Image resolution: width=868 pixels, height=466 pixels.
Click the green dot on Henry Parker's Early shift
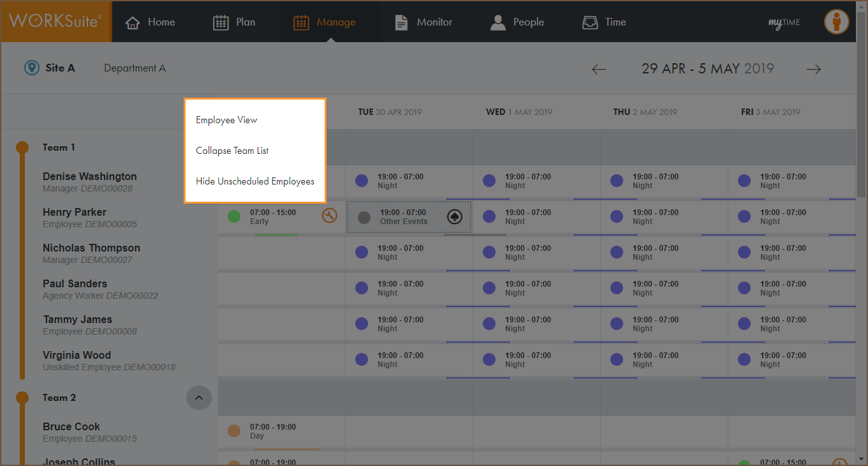click(234, 216)
